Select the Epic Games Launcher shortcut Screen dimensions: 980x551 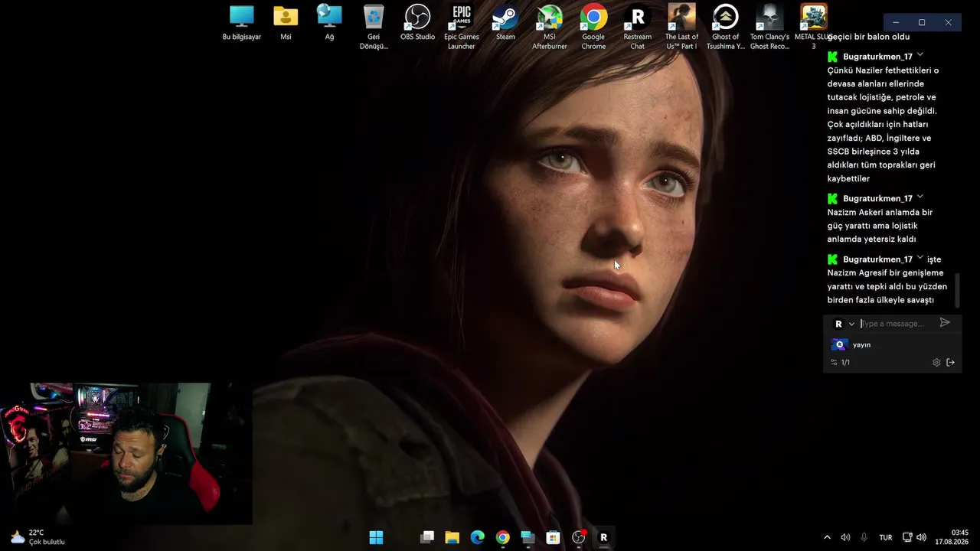click(462, 28)
